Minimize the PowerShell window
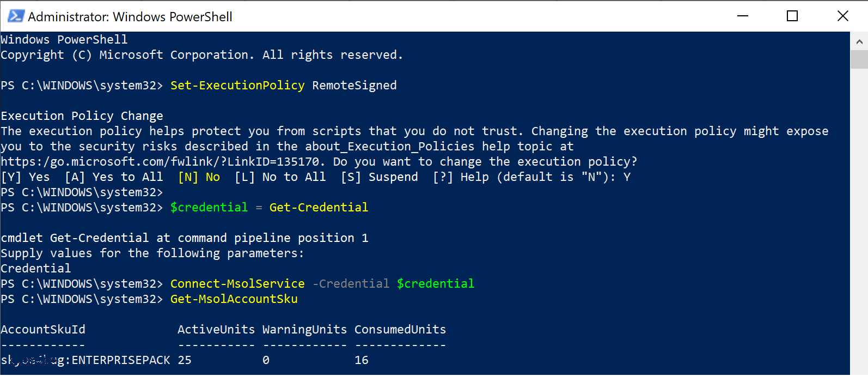 click(x=743, y=16)
